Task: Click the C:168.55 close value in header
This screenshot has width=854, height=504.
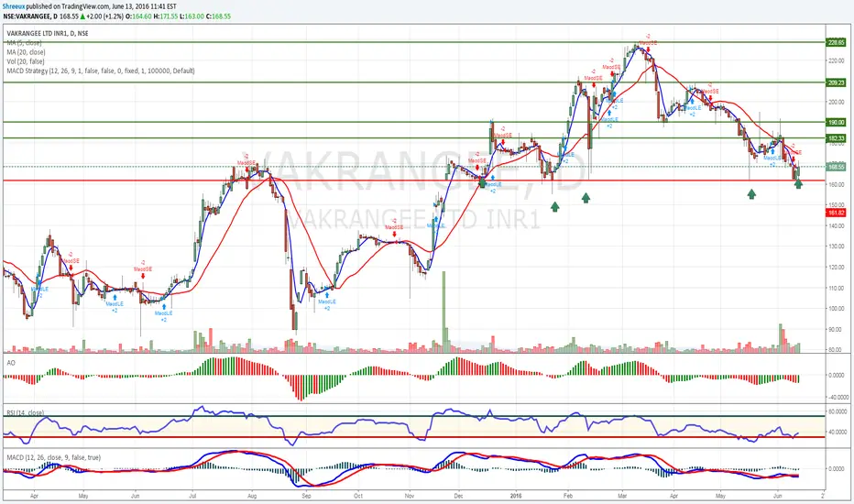Action: coord(218,16)
